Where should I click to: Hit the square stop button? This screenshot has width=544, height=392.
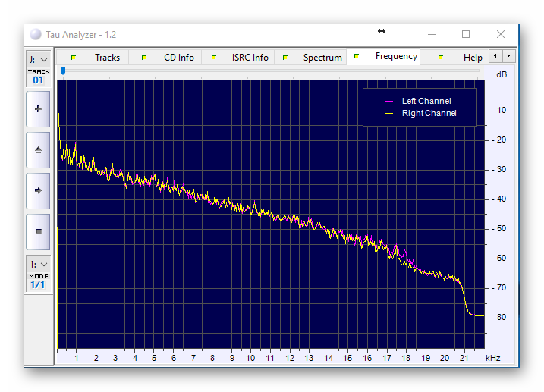tap(38, 231)
